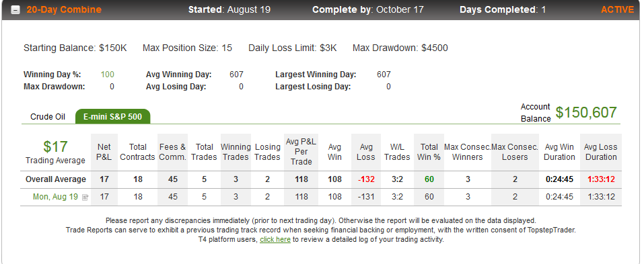Follow the 'click here' T4 log link
This screenshot has width=644, height=264.
click(x=275, y=239)
